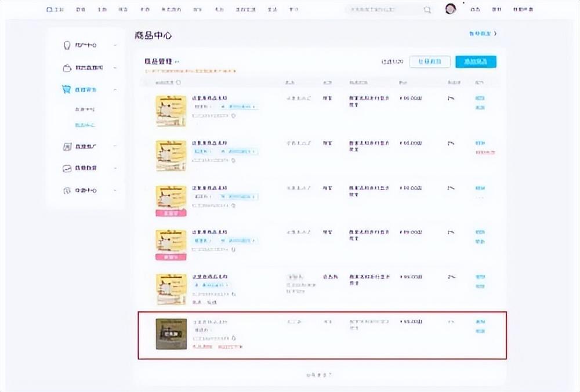Open the greyed-out product thumbnail with the dark overlay
The width and height of the screenshot is (580, 392).
point(171,334)
